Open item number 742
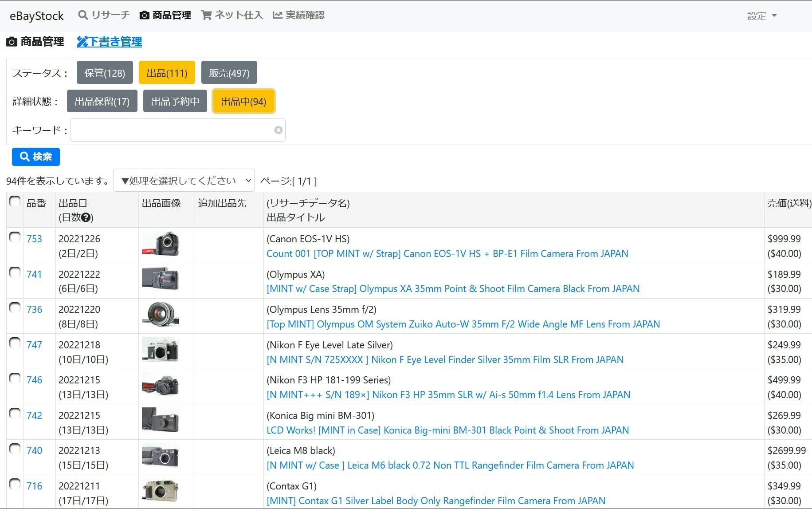812x509 pixels. 34,415
